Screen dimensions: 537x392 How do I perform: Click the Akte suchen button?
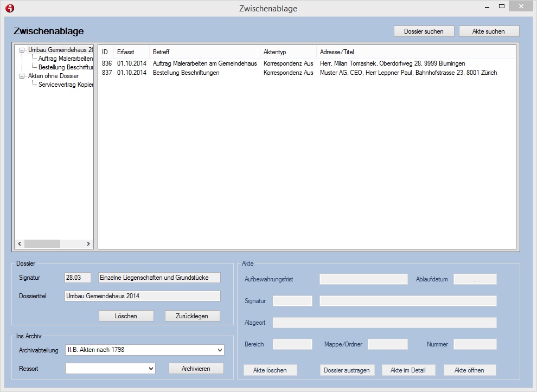(x=488, y=31)
